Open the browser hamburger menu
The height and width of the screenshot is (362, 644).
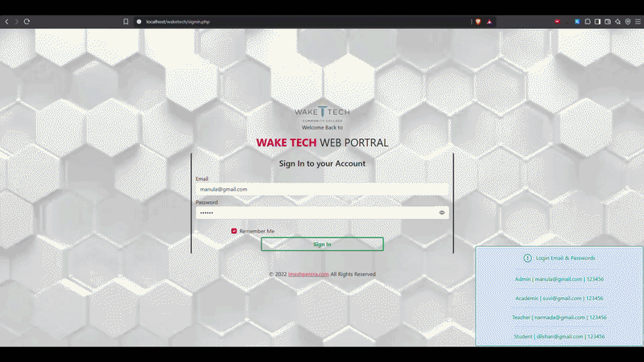tap(638, 22)
